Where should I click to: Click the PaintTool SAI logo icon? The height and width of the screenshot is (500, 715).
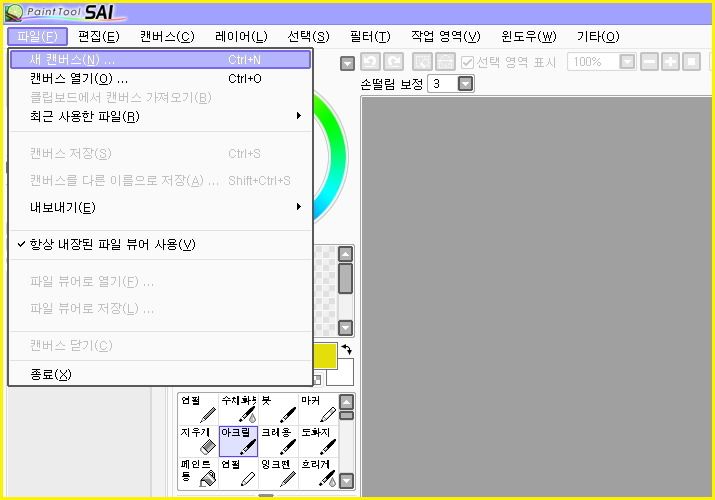(x=14, y=13)
